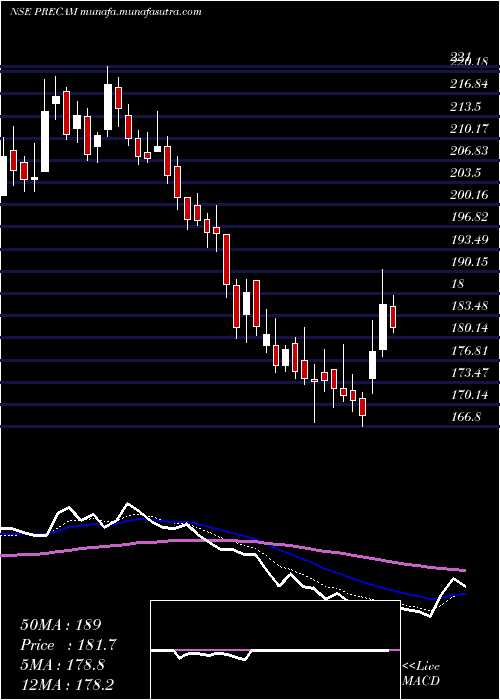Click the munafa.munafasutra.com watermark text
Viewport: 500px width, 700px height.
[x=142, y=12]
